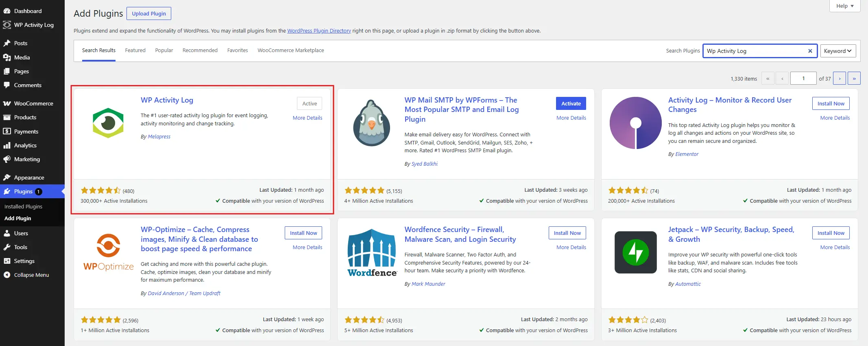
Task: Open More Details for WP Activity Log
Action: point(308,118)
